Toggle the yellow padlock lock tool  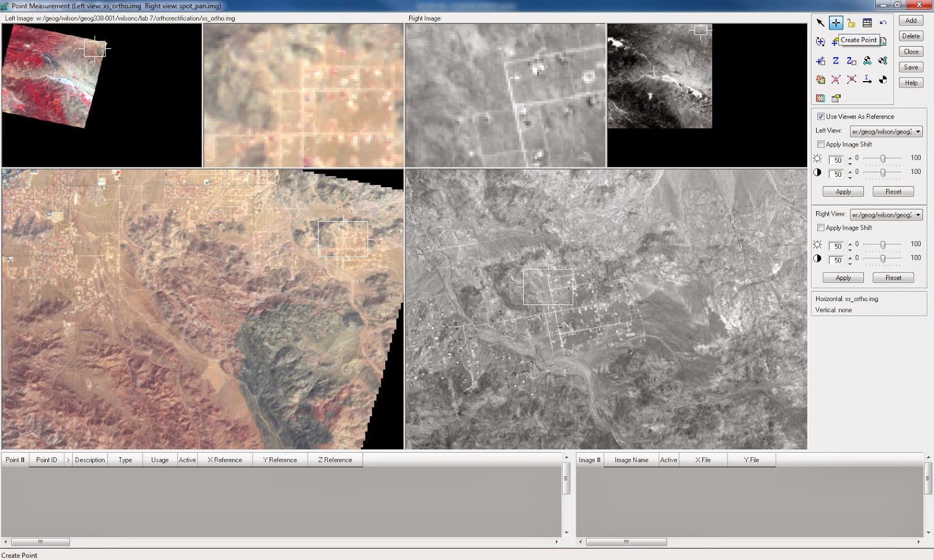pyautogui.click(x=851, y=23)
